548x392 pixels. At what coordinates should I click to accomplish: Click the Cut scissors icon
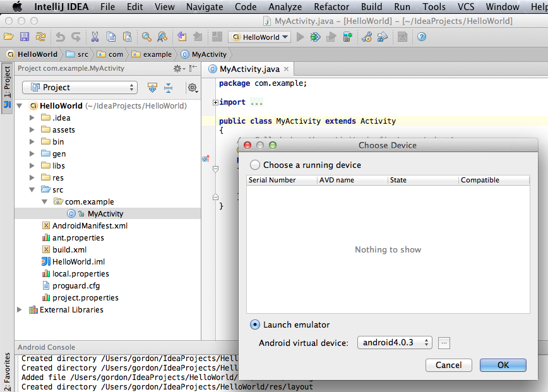[x=95, y=37]
